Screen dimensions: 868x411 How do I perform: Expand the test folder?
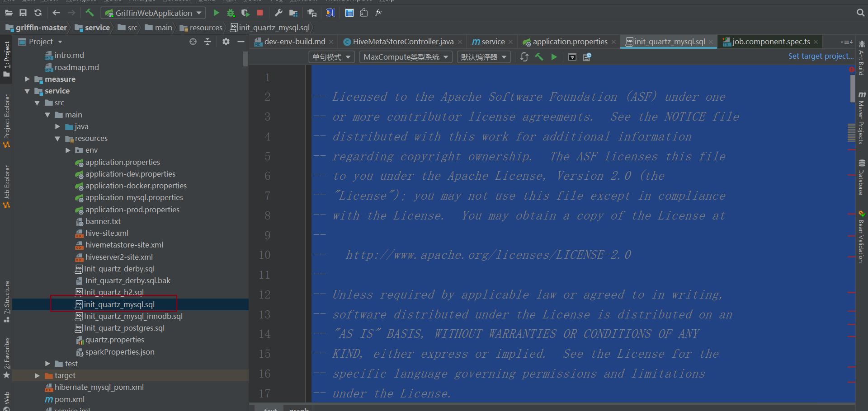[47, 364]
